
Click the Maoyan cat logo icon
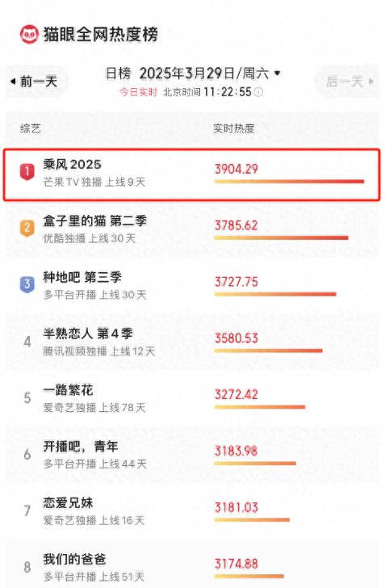pyautogui.click(x=29, y=35)
